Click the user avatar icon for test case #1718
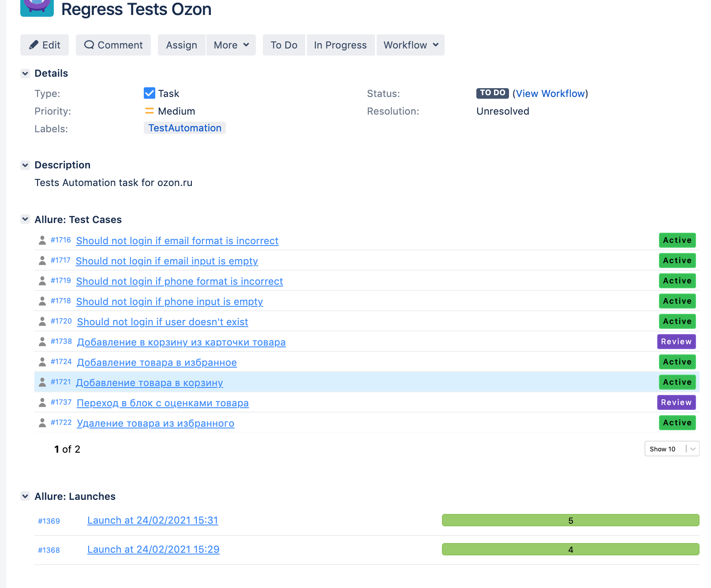Image resolution: width=711 pixels, height=588 pixels. click(x=42, y=301)
